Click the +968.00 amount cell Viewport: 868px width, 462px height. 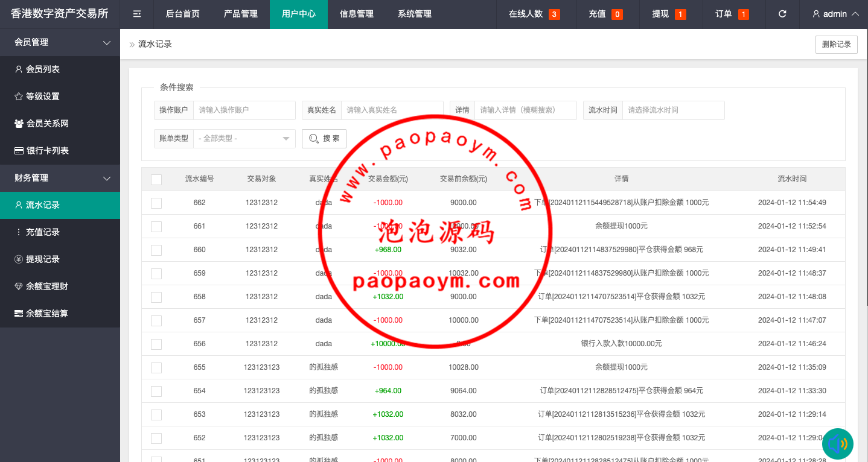click(x=388, y=250)
